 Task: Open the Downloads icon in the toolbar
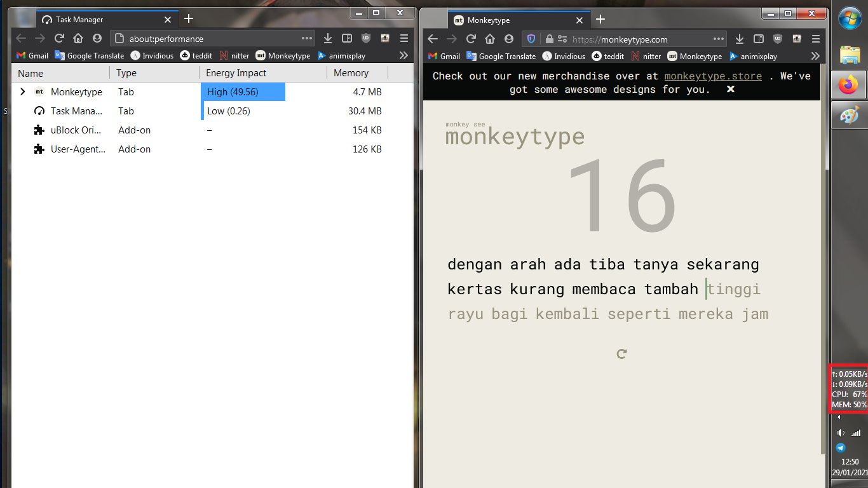pos(739,39)
